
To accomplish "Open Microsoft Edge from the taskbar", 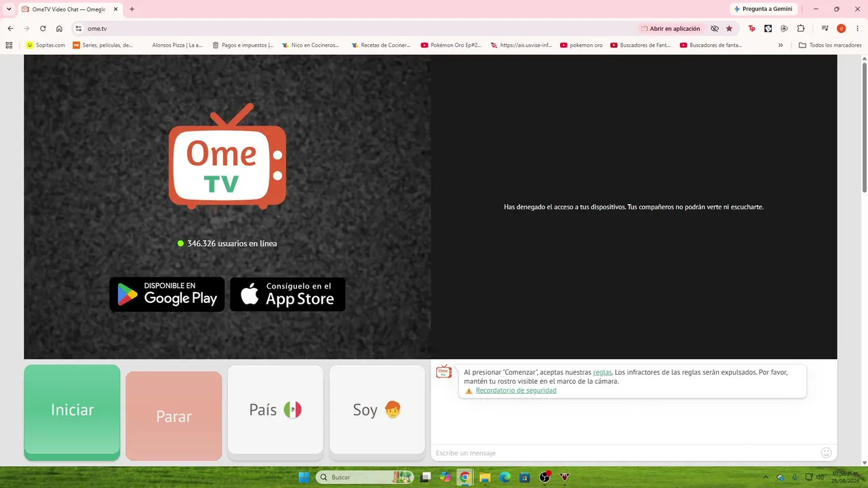I will [x=505, y=477].
